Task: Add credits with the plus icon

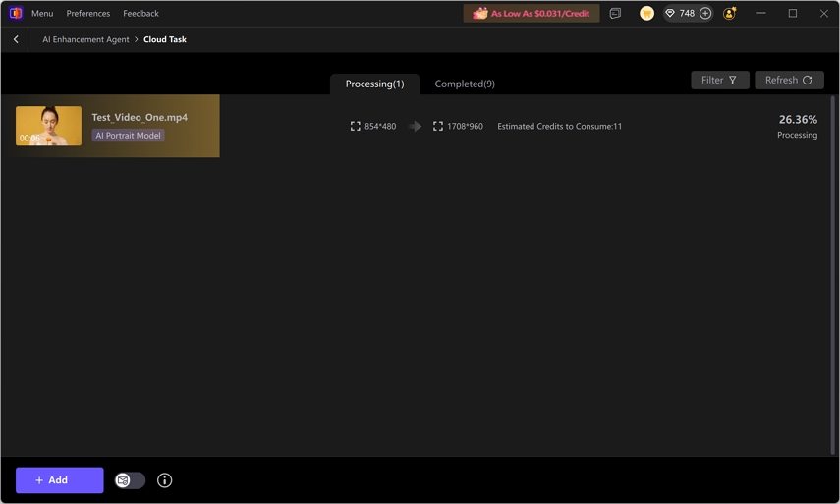Action: tap(705, 14)
